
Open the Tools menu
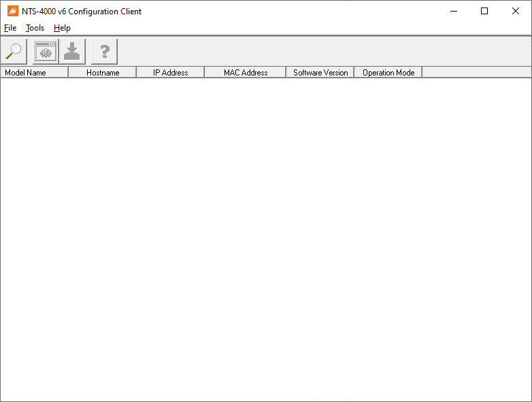click(35, 28)
